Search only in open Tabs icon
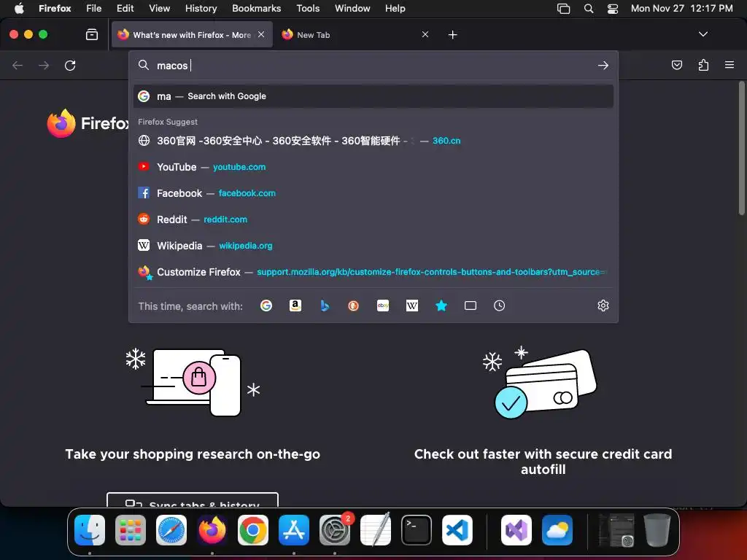The height and width of the screenshot is (560, 747). point(471,306)
